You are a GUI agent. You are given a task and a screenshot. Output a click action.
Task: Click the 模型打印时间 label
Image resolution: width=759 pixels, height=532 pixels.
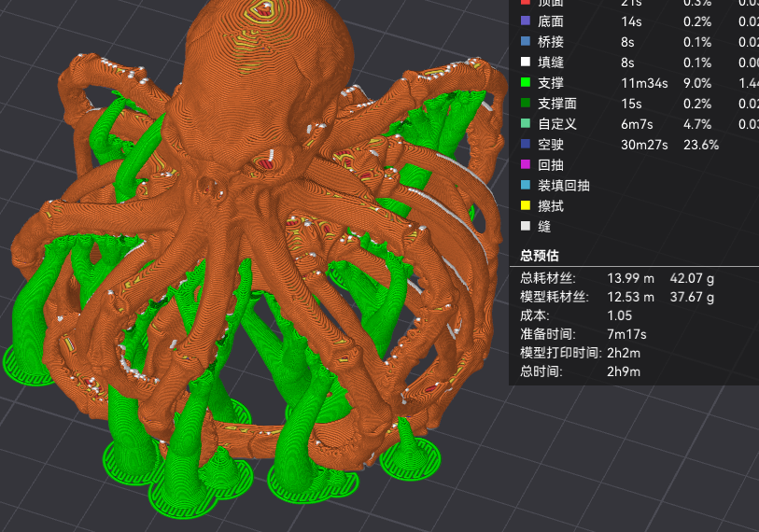561,353
